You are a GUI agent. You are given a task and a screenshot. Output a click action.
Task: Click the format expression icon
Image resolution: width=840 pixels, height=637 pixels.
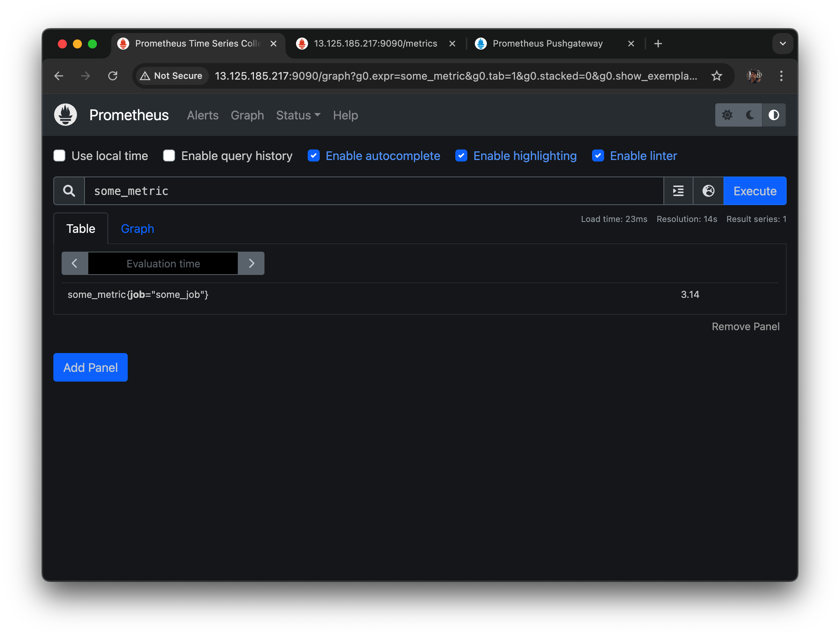pos(678,191)
